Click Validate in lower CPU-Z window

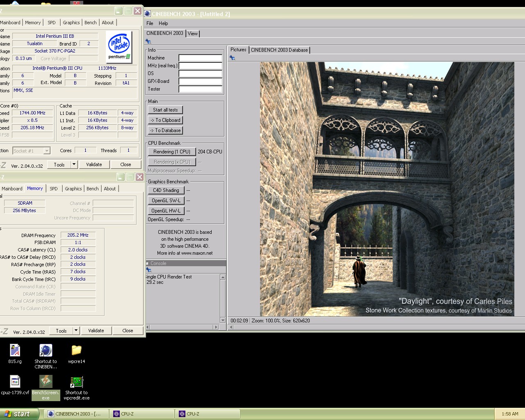tap(96, 331)
